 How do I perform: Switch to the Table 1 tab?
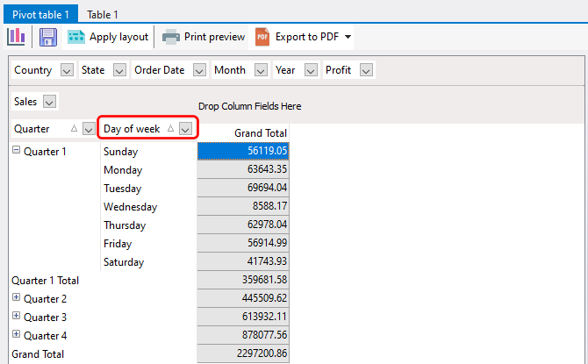(103, 14)
